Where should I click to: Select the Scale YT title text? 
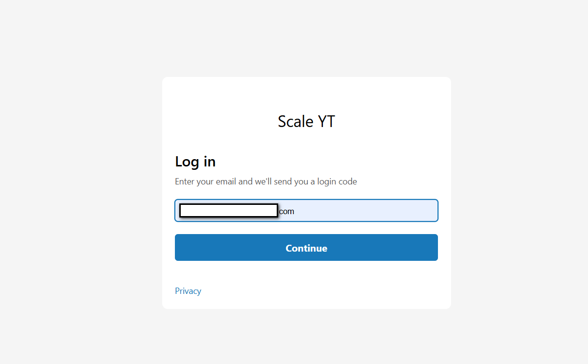pos(306,121)
